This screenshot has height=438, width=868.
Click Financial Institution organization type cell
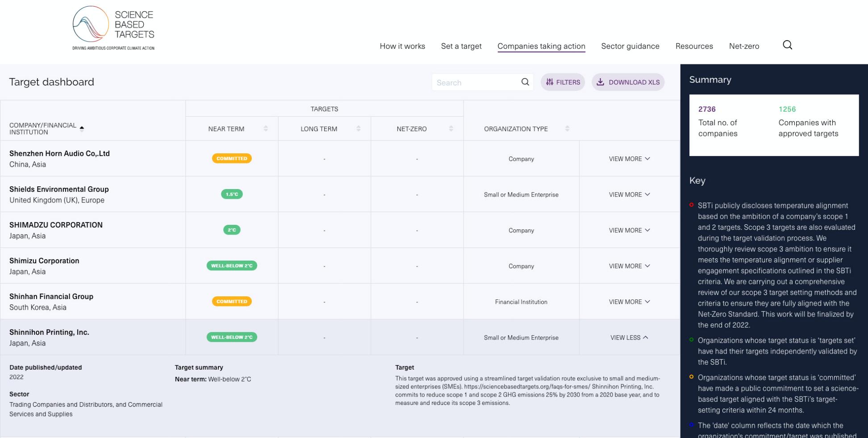click(x=521, y=302)
